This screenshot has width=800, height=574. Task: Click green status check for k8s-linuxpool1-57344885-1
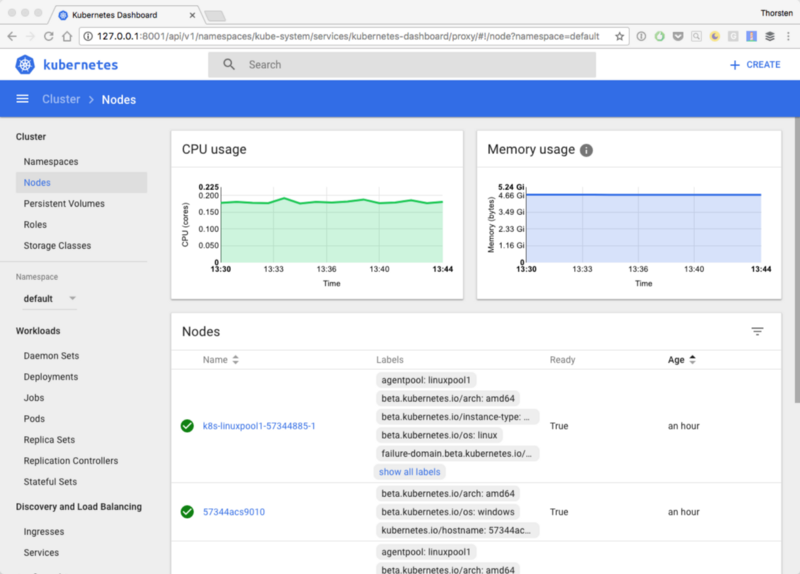point(187,426)
